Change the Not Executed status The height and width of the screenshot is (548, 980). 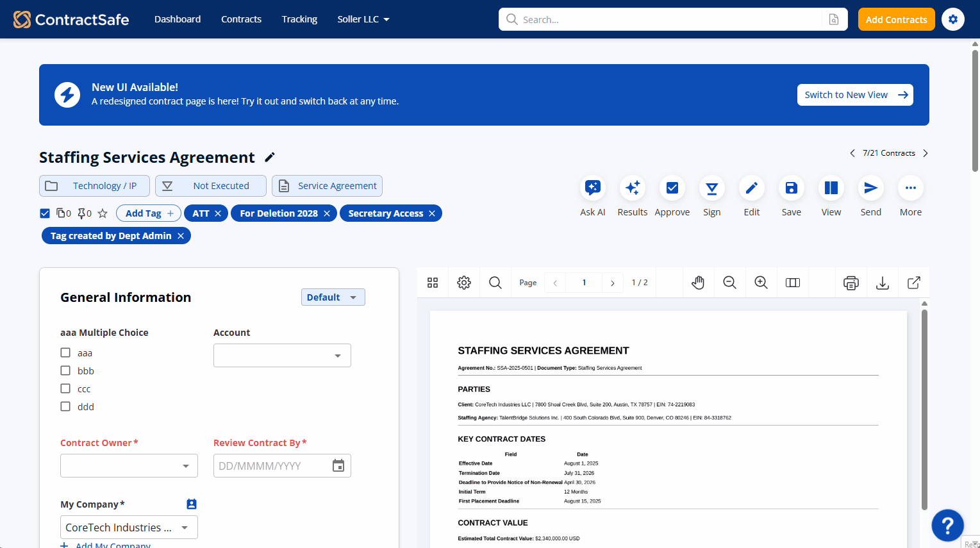[x=211, y=186]
